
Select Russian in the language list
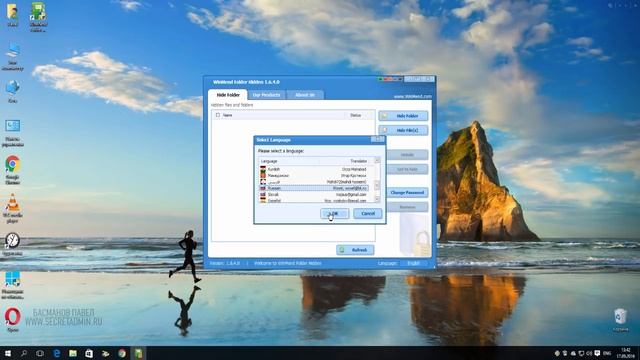(x=314, y=188)
